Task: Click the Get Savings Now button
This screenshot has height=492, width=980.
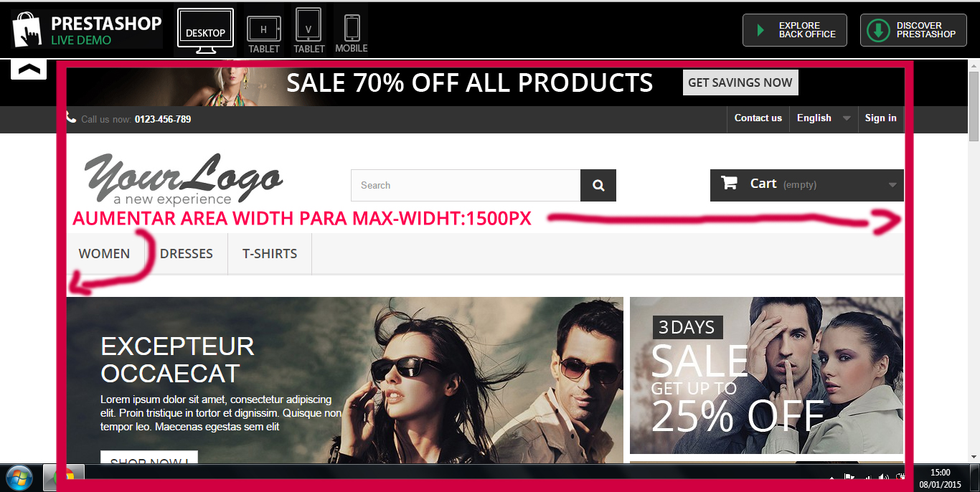Action: tap(740, 82)
